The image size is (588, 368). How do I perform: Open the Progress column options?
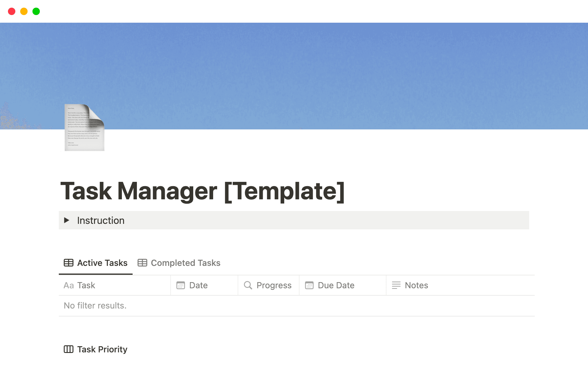click(x=274, y=285)
